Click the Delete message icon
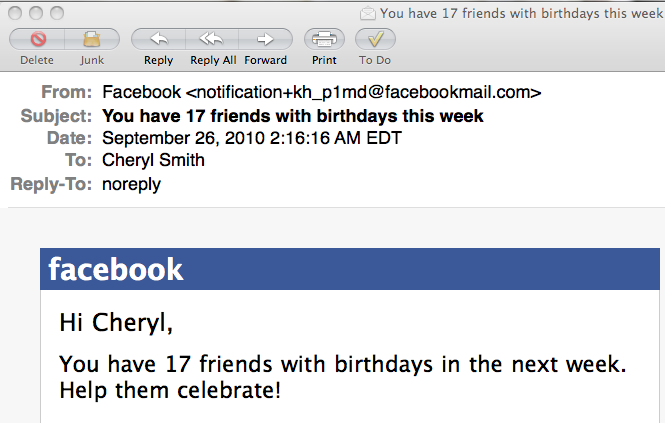The image size is (665, 423). pos(37,40)
